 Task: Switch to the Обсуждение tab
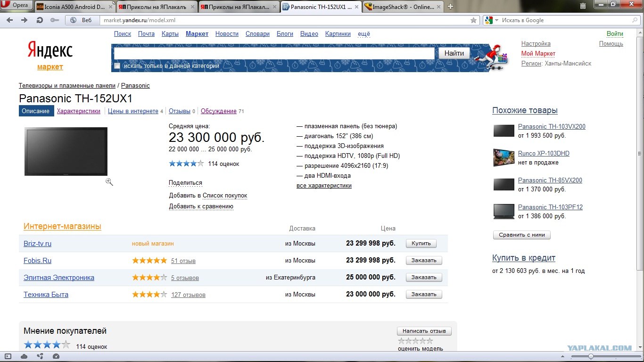(x=219, y=111)
